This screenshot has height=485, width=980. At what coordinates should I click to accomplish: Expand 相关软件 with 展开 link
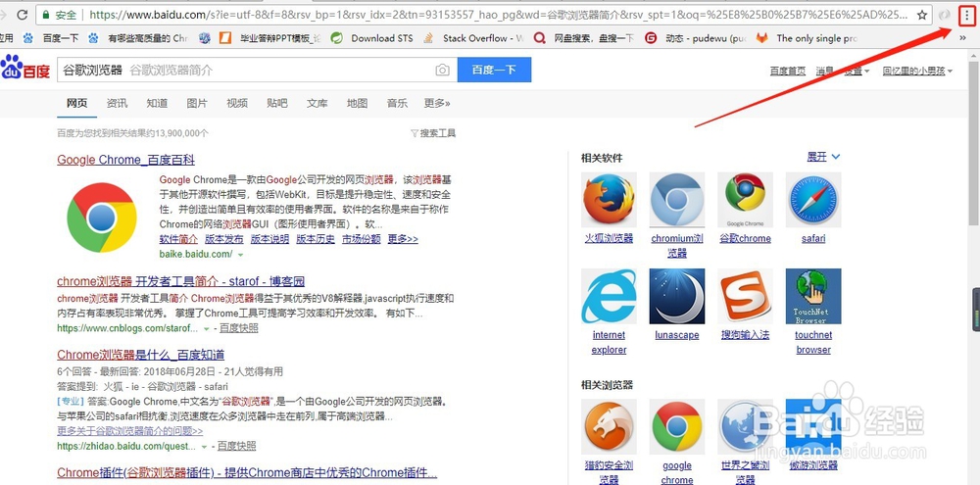click(823, 157)
